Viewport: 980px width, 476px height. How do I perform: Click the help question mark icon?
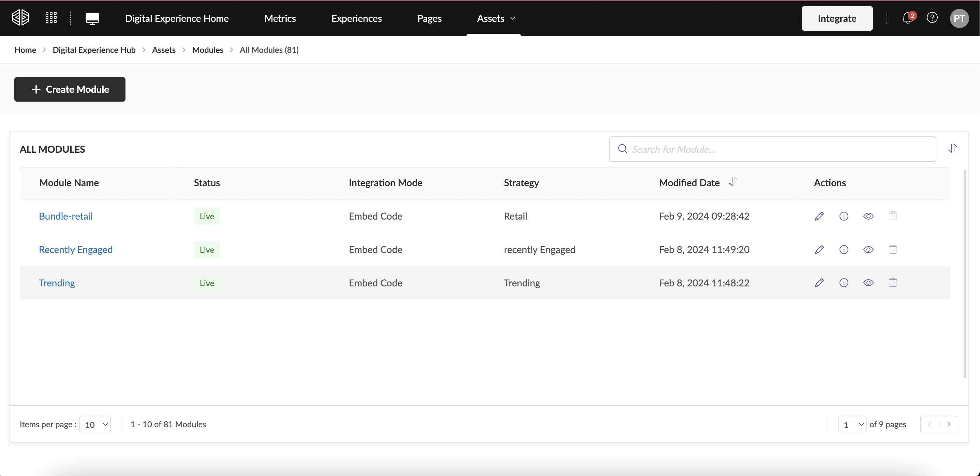(x=932, y=18)
